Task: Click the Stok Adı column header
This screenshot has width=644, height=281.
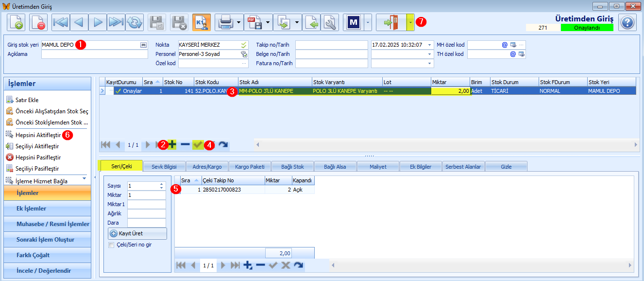Action: 275,82
